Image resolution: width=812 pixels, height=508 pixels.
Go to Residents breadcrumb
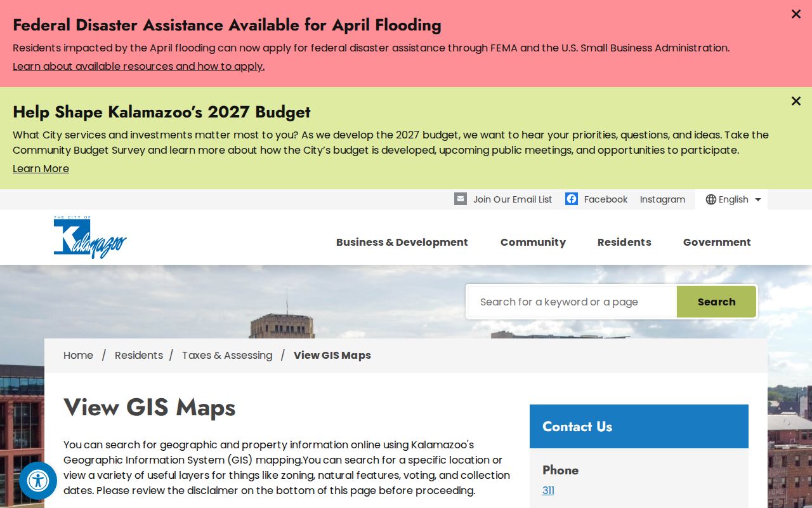click(139, 355)
